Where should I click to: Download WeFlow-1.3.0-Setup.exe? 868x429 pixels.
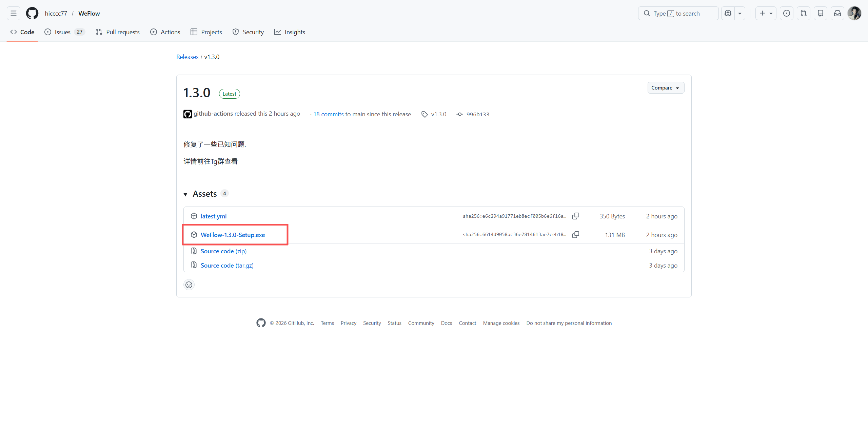click(x=233, y=235)
